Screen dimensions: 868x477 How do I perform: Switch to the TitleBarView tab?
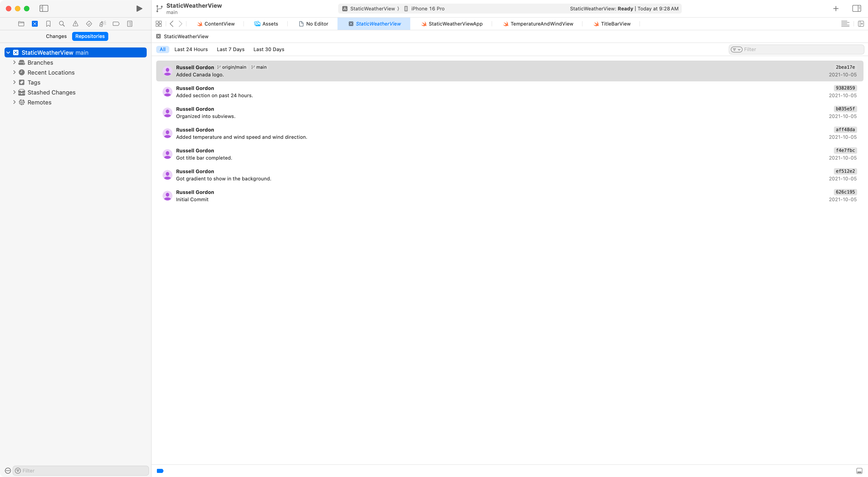point(615,24)
